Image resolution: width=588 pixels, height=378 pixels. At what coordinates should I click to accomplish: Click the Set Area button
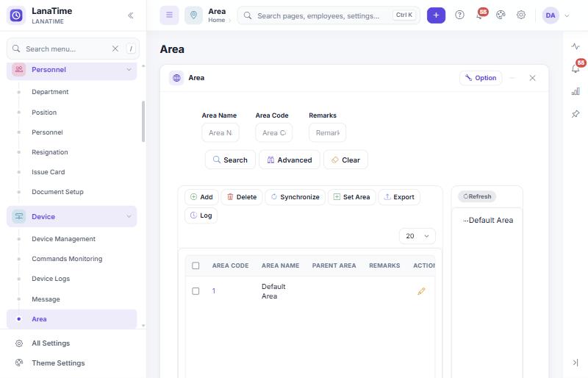tap(352, 197)
